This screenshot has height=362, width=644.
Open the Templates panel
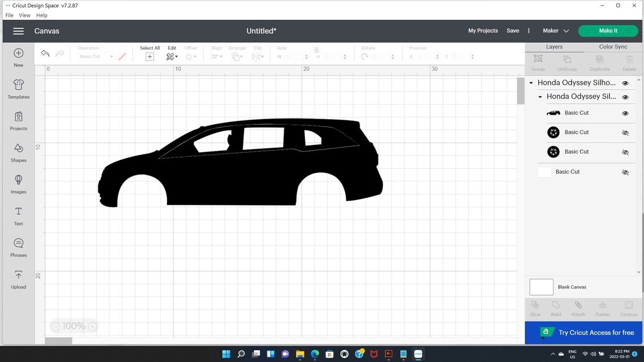click(x=18, y=89)
